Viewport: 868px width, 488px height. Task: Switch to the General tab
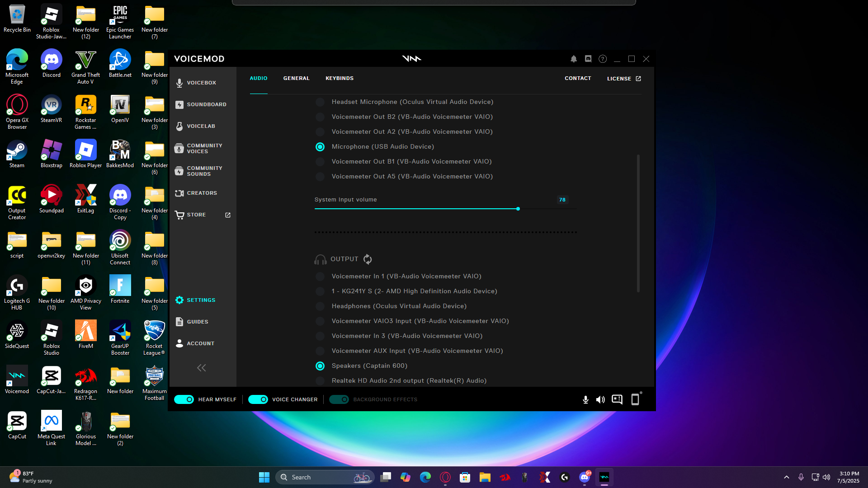[296, 78]
